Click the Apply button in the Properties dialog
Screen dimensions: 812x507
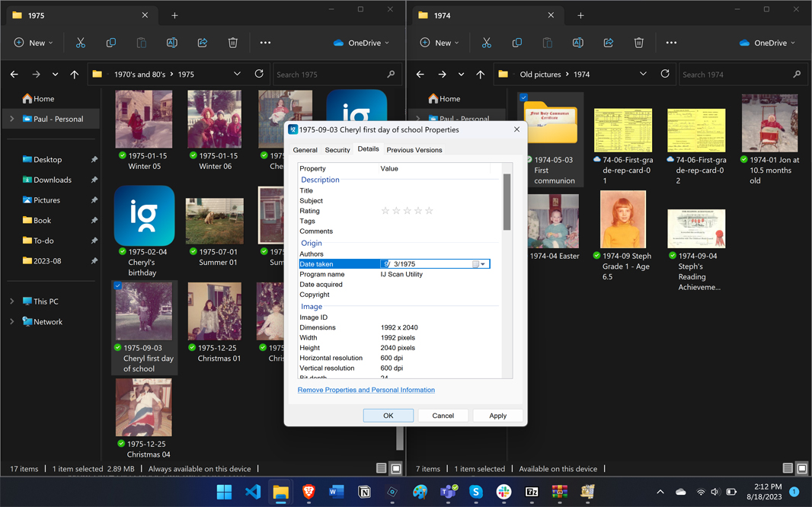pyautogui.click(x=497, y=416)
